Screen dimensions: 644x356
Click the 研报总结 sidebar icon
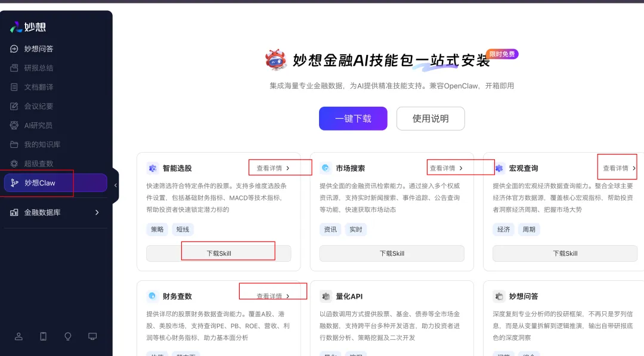14,68
